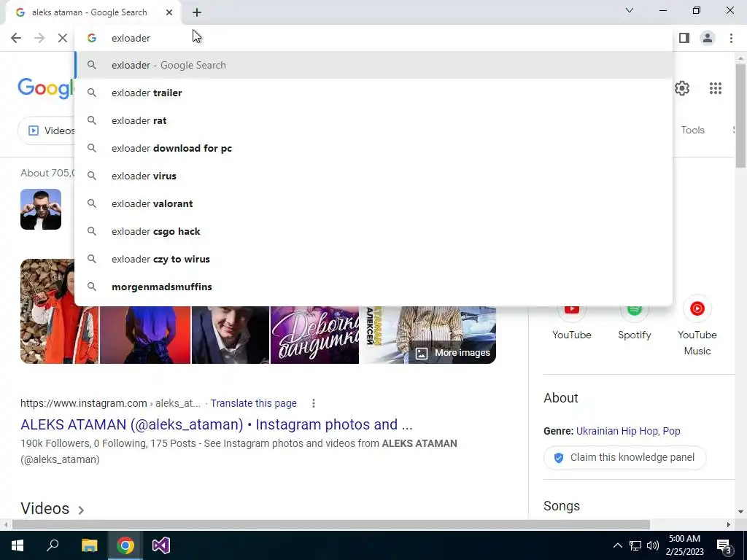The width and height of the screenshot is (747, 560).
Task: Click the horizontal scrollbar thumb
Action: tap(331, 525)
